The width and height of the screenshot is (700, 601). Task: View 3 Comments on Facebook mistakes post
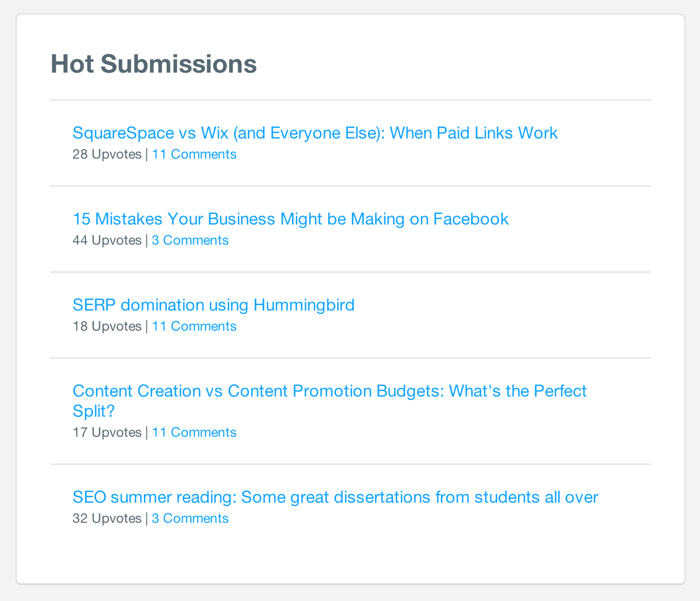[x=190, y=240]
